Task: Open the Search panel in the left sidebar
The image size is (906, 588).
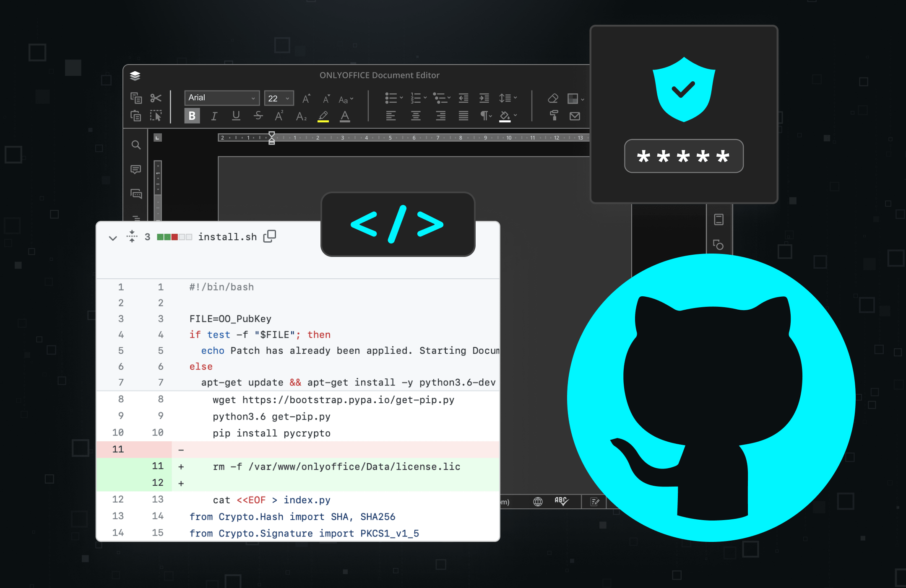Action: [x=135, y=145]
